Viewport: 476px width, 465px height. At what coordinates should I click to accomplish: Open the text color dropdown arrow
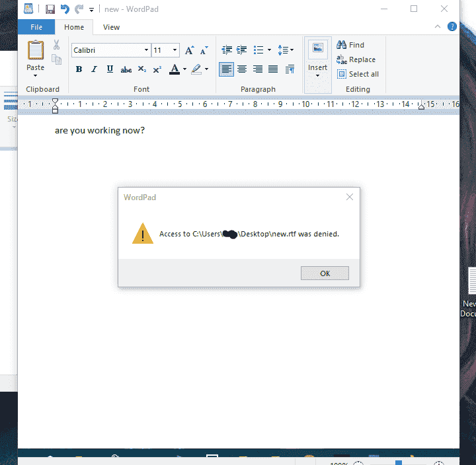point(184,69)
